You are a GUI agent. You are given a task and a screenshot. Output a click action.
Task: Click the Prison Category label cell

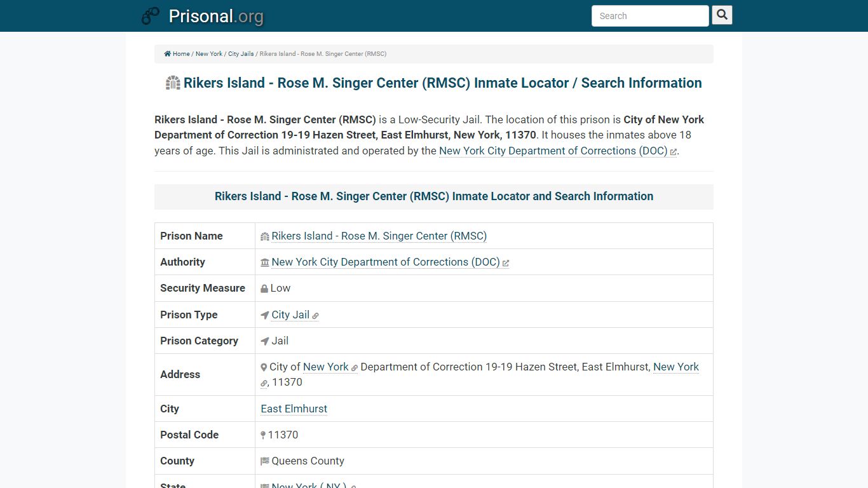[205, 341]
